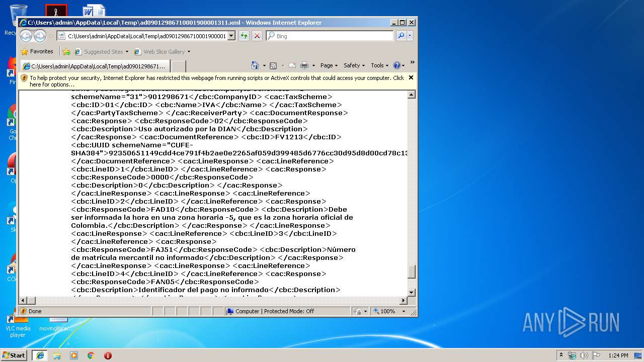644x362 pixels.
Task: Select the tab showing the Temp xml file
Action: click(95, 66)
